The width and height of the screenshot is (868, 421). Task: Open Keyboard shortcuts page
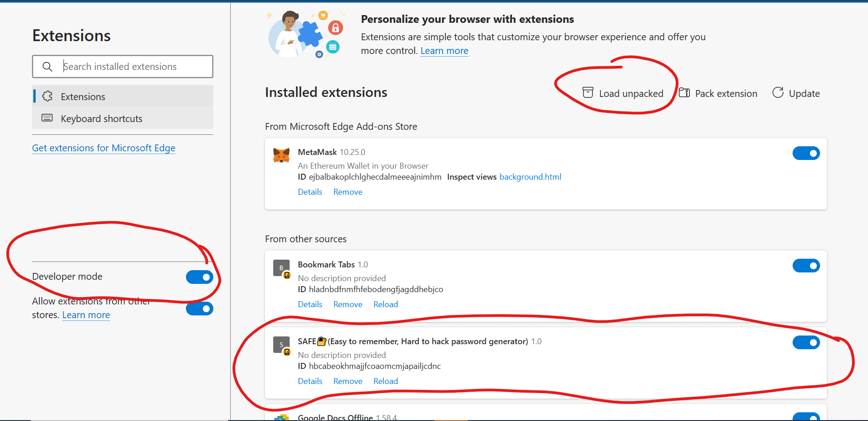point(101,118)
